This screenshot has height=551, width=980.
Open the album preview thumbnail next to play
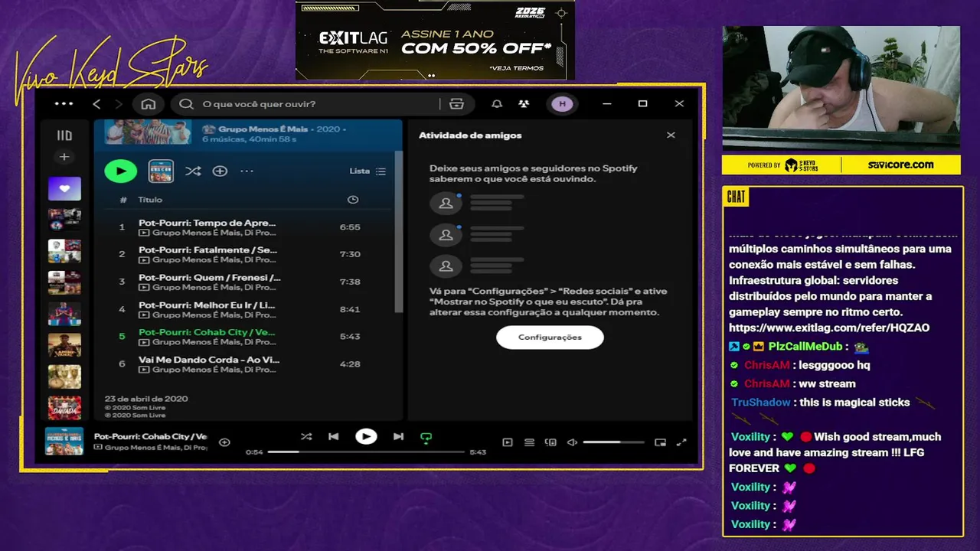pyautogui.click(x=161, y=171)
